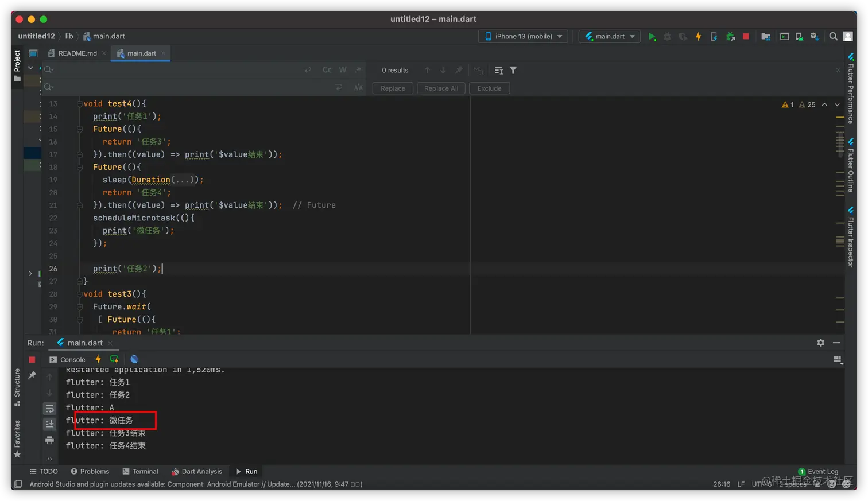Hot restart from the Run console toolbar

[114, 359]
